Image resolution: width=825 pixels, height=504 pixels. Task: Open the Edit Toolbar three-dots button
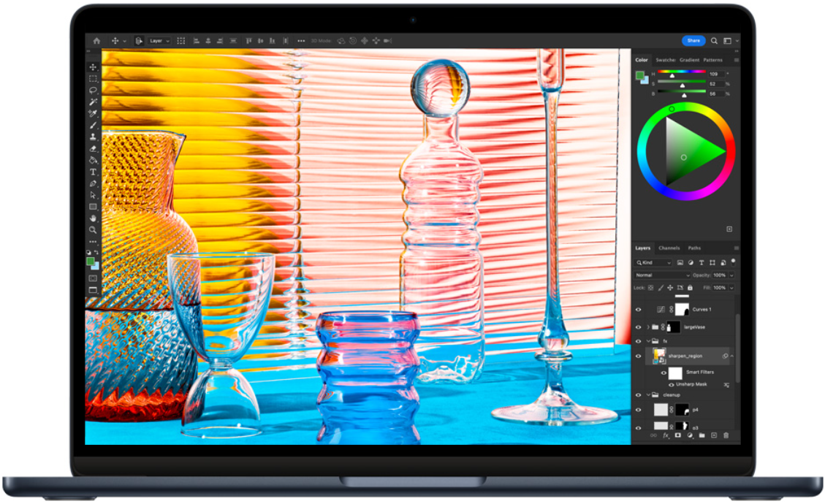pos(93,242)
